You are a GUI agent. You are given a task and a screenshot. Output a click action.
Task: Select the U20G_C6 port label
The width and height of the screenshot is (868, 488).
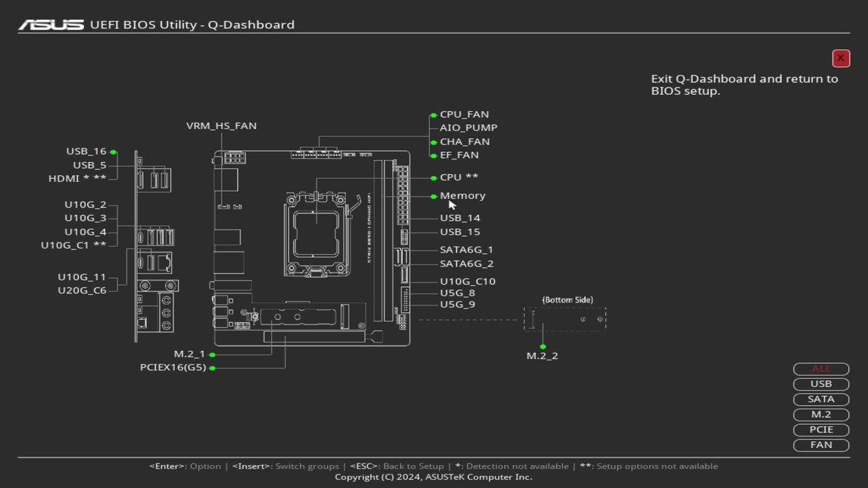point(82,291)
